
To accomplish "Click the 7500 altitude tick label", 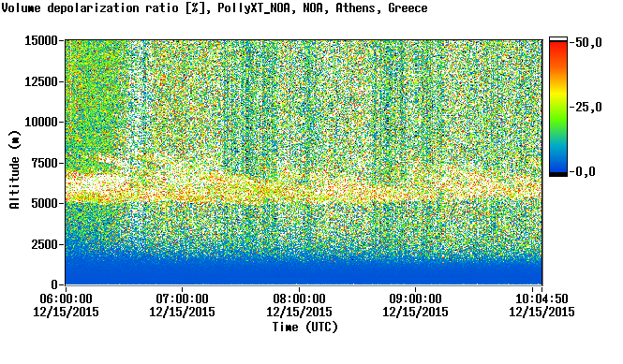I will click(x=45, y=163).
